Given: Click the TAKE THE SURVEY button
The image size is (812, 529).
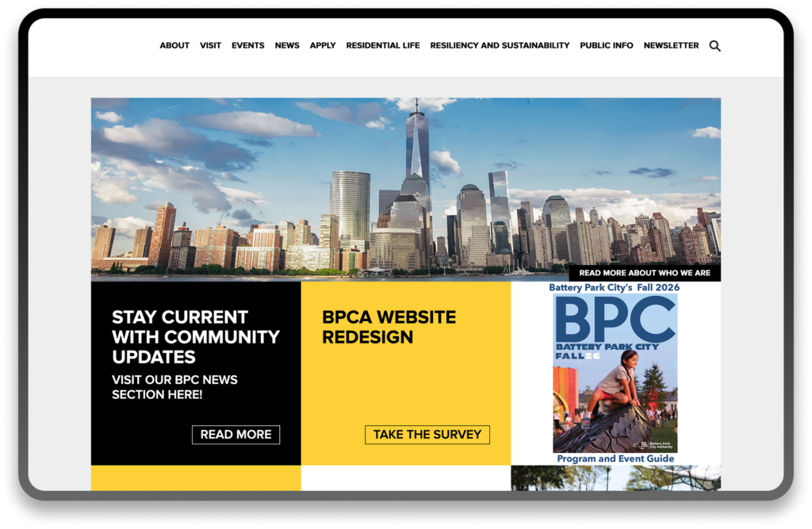Looking at the screenshot, I should coord(427,435).
